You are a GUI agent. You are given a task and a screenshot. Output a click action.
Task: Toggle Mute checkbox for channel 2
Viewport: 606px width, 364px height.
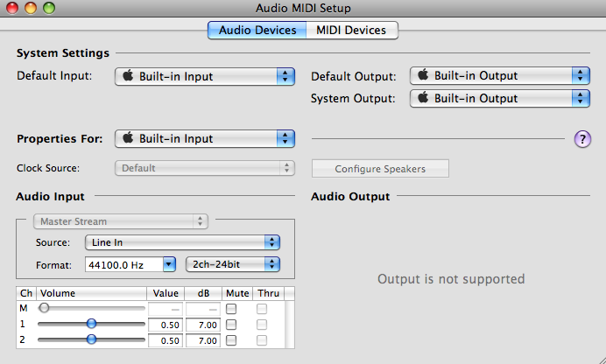[x=231, y=340]
